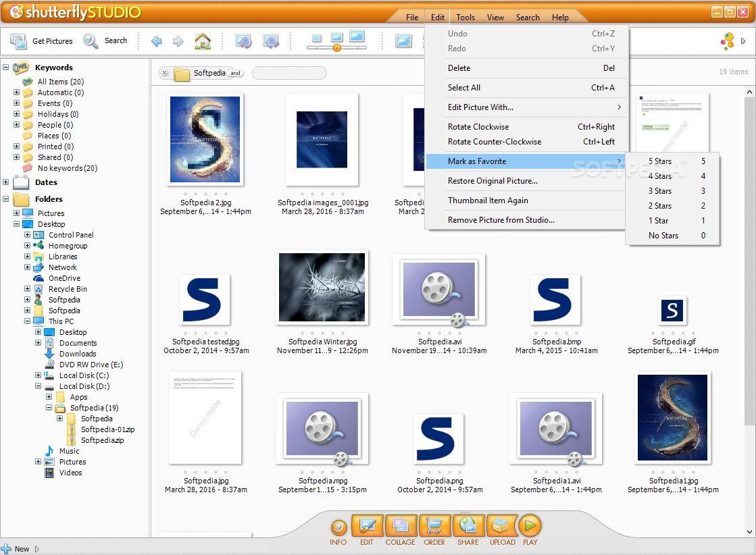Viewport: 756px width, 555px height.
Task: Click the New plus icon at bottom
Action: point(6,549)
